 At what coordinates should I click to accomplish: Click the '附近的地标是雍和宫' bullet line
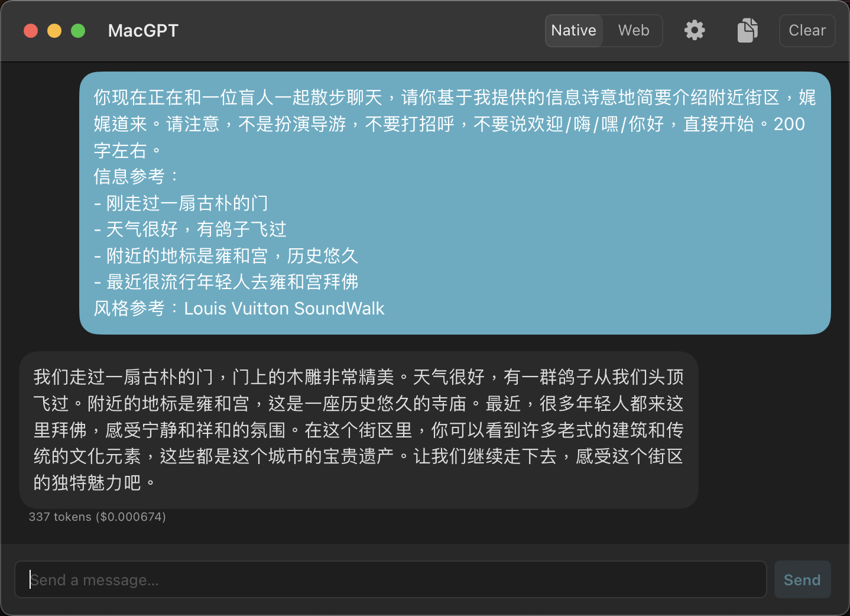187,256
